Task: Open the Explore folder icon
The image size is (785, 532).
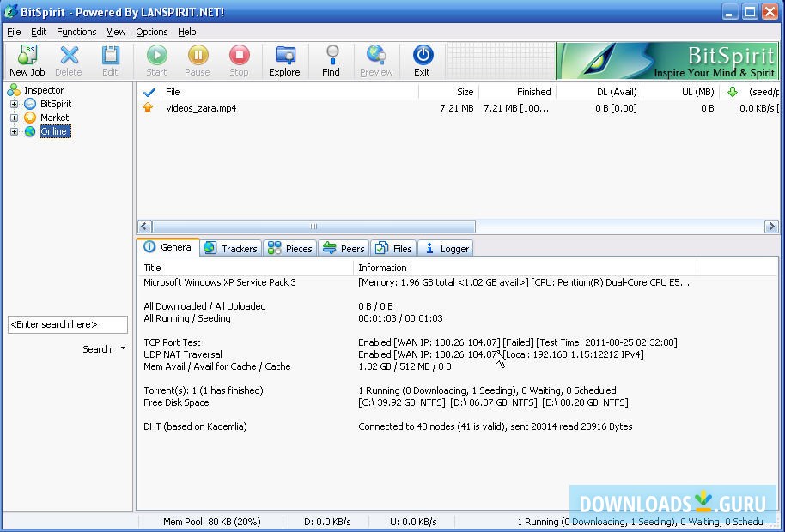Action: 285,55
